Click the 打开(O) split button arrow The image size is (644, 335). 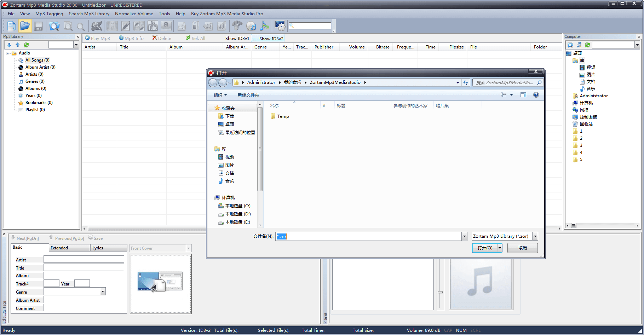click(x=500, y=248)
